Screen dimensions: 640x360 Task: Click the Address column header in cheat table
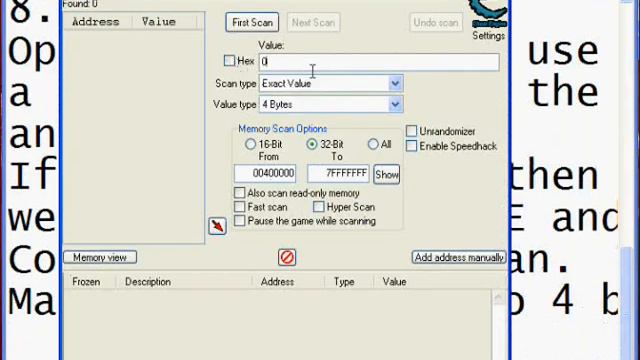coord(288,282)
